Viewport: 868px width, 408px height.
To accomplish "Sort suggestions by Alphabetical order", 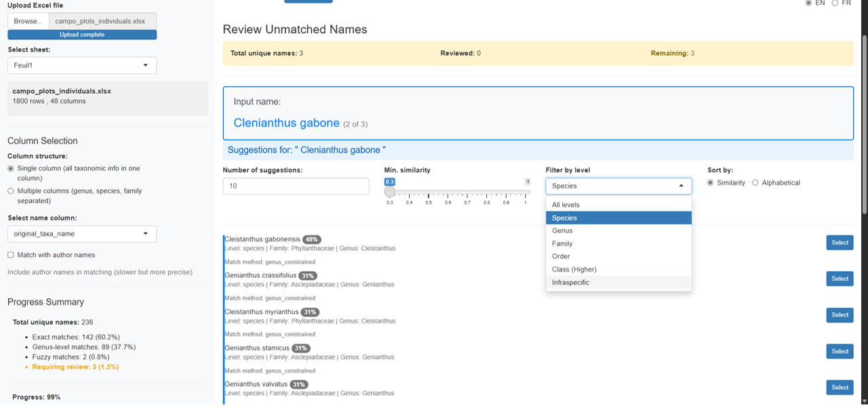I will click(755, 183).
